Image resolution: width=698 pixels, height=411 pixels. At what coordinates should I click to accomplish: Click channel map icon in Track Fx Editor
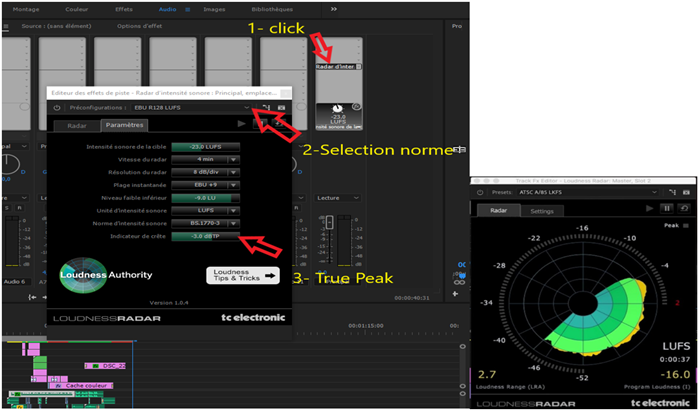pos(672,192)
